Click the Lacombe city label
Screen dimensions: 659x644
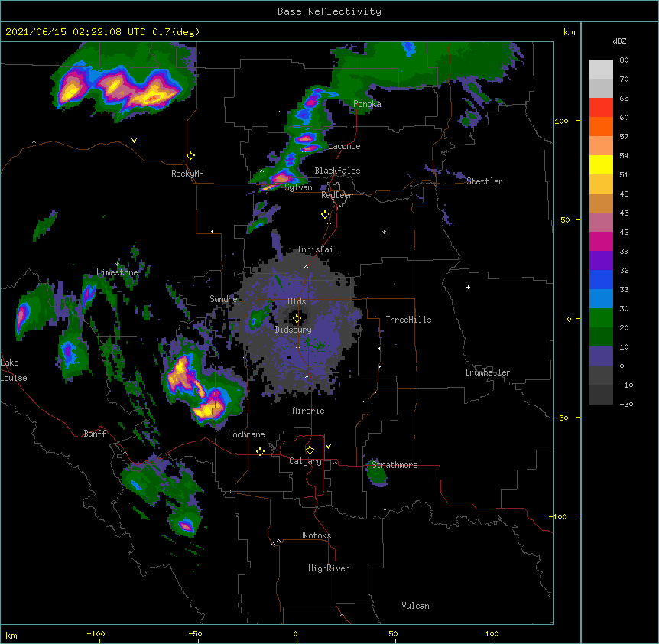tap(344, 146)
